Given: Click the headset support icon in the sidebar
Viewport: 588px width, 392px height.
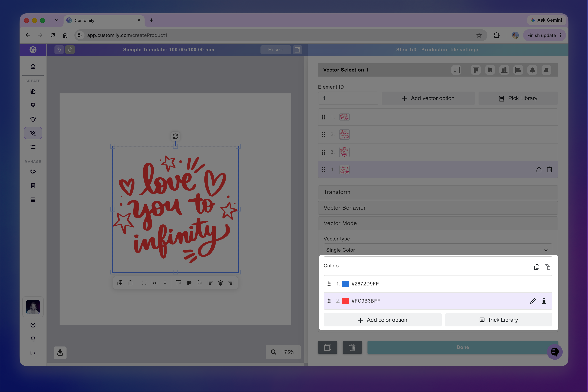Looking at the screenshot, I should pyautogui.click(x=33, y=339).
